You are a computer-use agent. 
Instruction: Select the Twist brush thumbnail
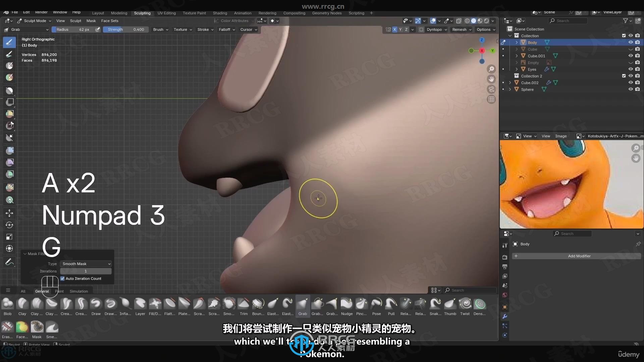coord(465,307)
